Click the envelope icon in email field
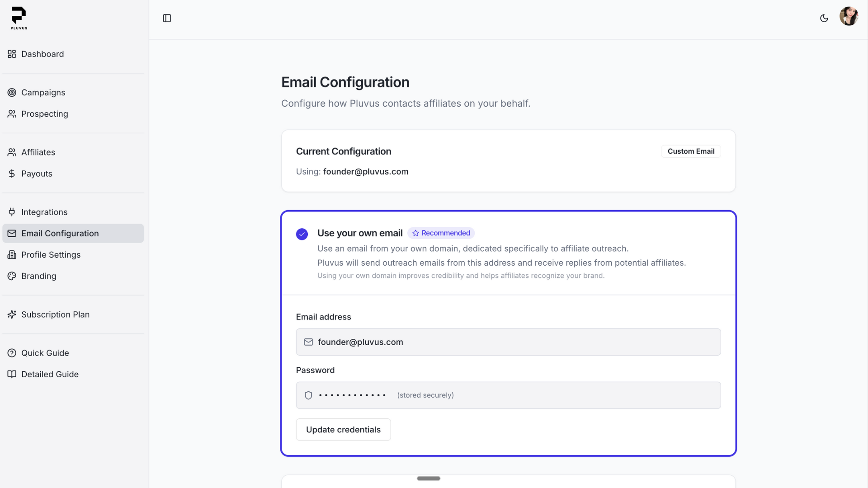This screenshot has width=868, height=488. point(308,342)
